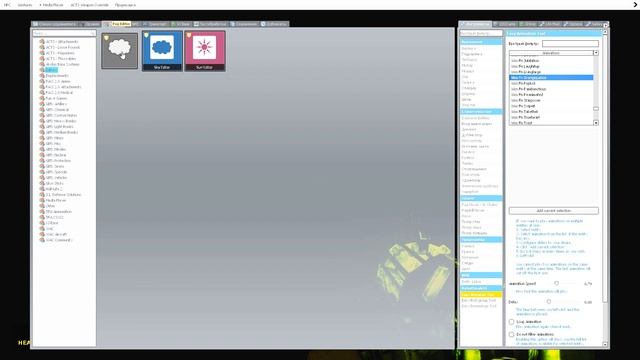Screen dimensions: 640x360
Task: Select the SBTL Mines category
Action: point(55,138)
